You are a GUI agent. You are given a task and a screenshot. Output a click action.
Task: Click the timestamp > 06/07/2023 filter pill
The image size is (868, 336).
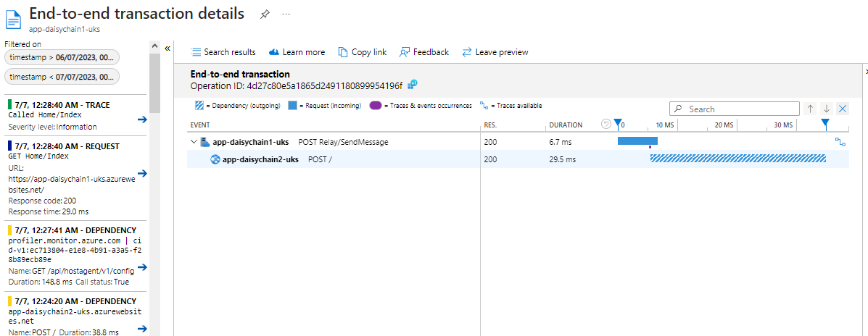point(62,57)
